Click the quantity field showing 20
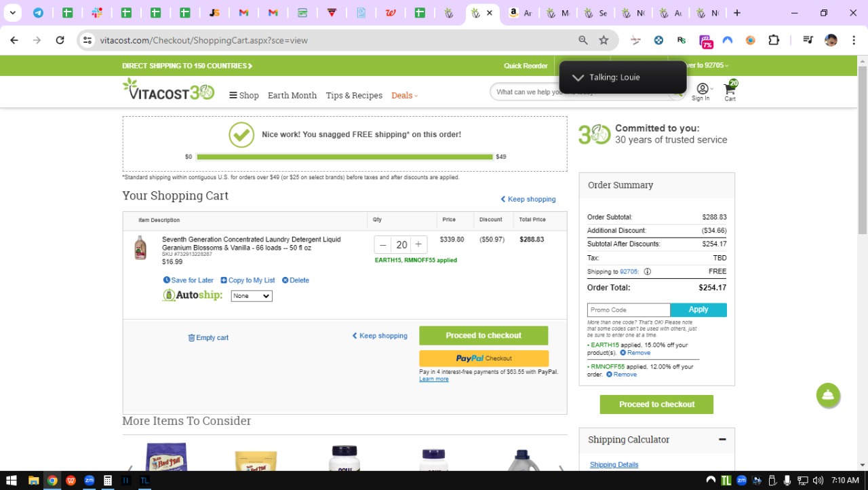The image size is (868, 490). pyautogui.click(x=401, y=245)
